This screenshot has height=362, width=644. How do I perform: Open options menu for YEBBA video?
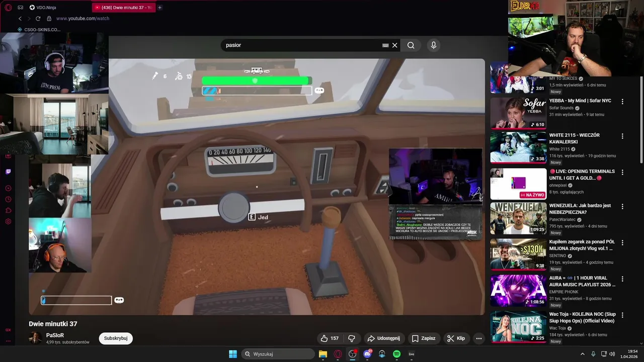pyautogui.click(x=622, y=102)
